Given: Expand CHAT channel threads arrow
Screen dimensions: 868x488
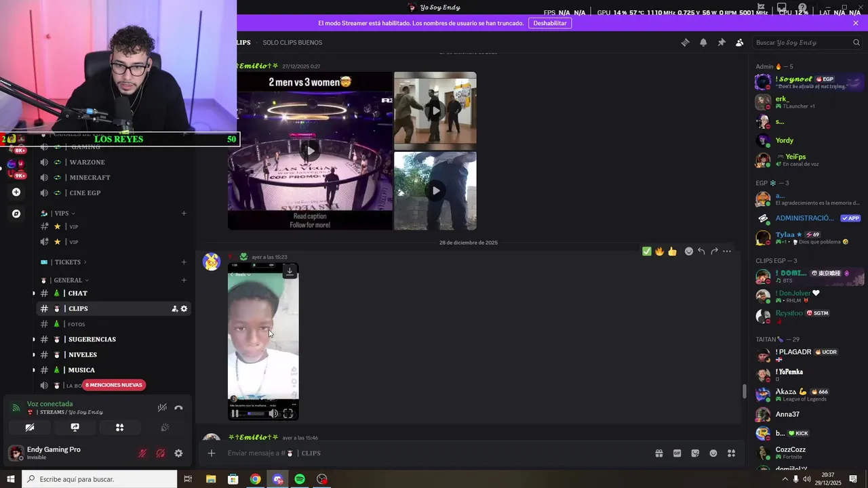Looking at the screenshot, I should [x=34, y=293].
